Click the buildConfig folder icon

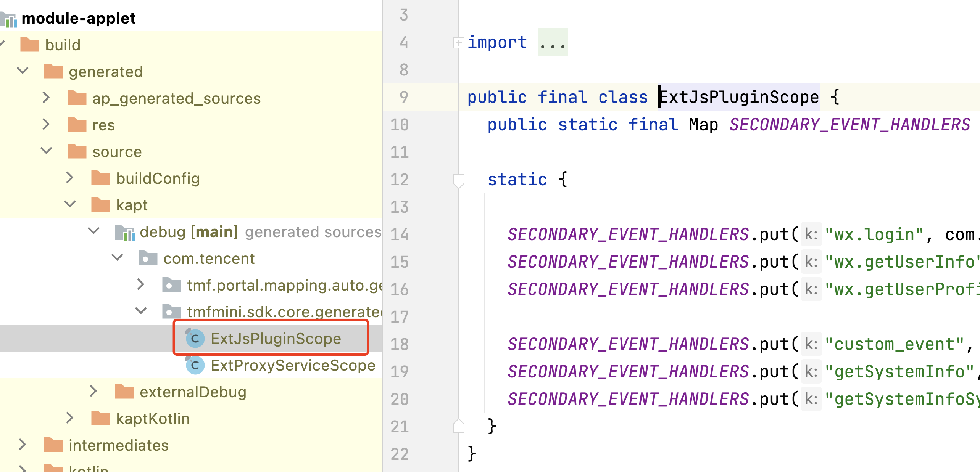[x=101, y=178]
